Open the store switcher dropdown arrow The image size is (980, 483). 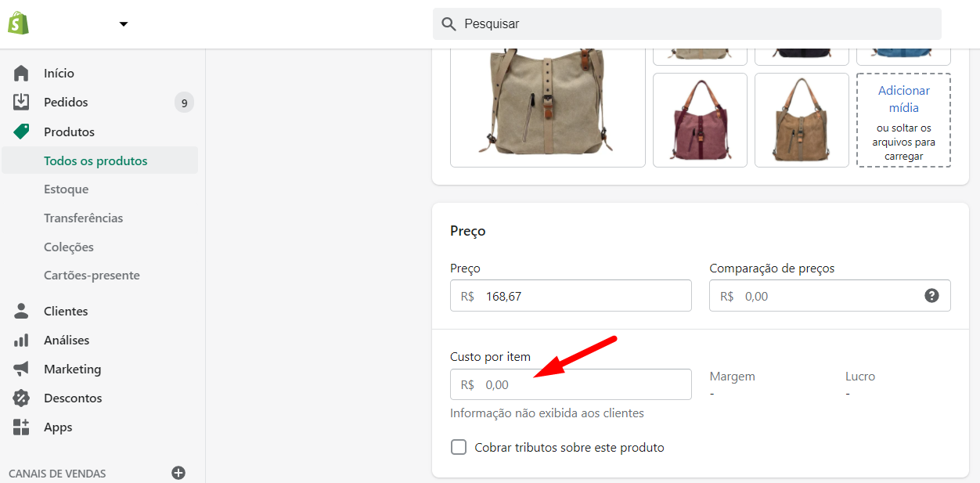point(124,24)
